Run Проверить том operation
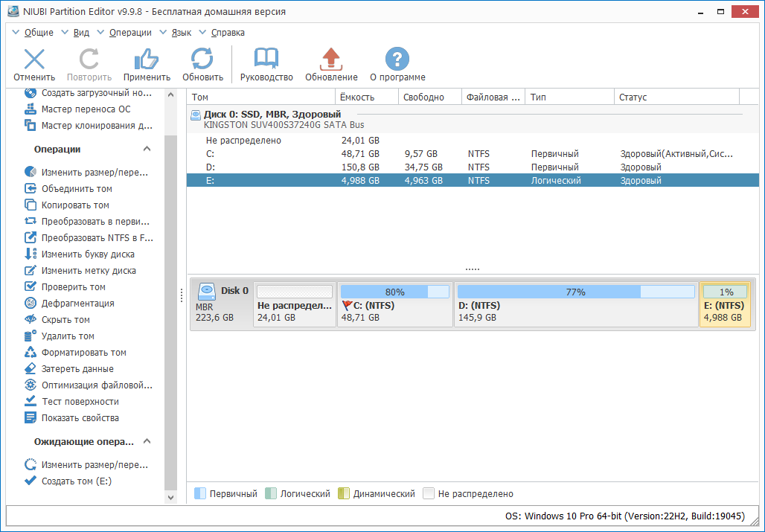 click(65, 287)
